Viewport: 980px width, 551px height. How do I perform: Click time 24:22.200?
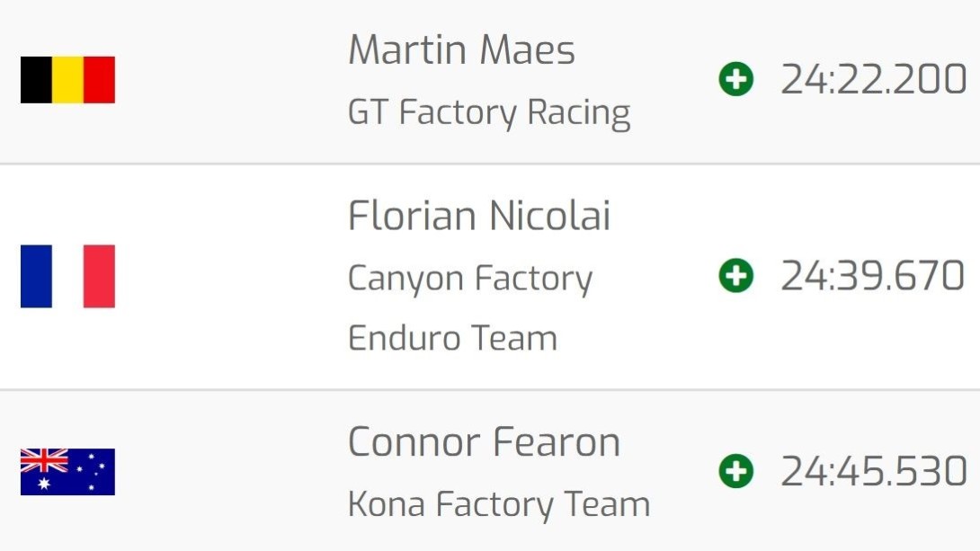coord(874,79)
